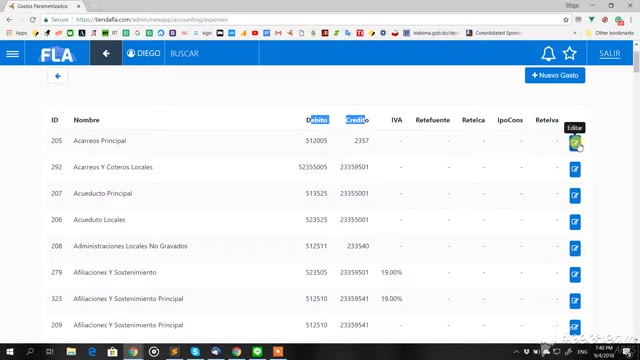Edit the Acarreos Y Coteros Locales row
The height and width of the screenshot is (360, 640).
575,169
